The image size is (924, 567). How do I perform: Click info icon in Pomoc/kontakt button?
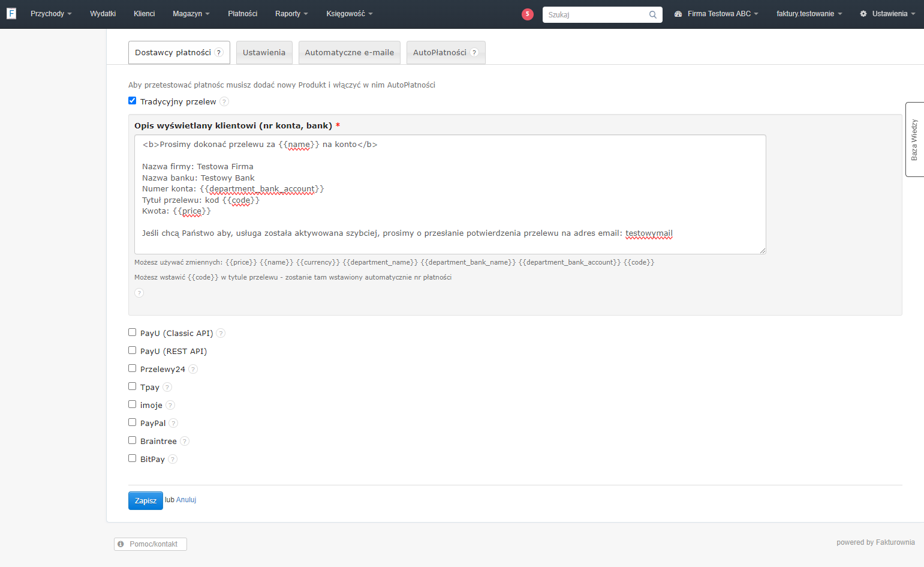121,544
